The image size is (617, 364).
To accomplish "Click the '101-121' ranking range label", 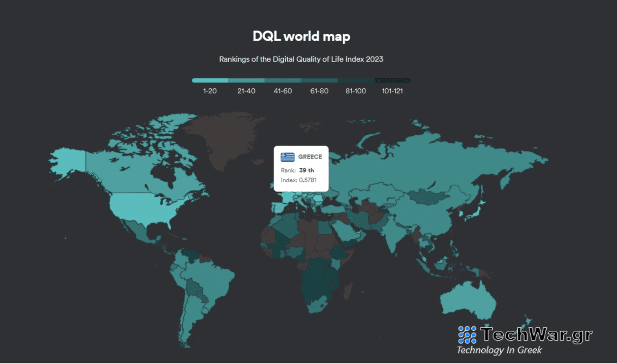I will point(392,91).
